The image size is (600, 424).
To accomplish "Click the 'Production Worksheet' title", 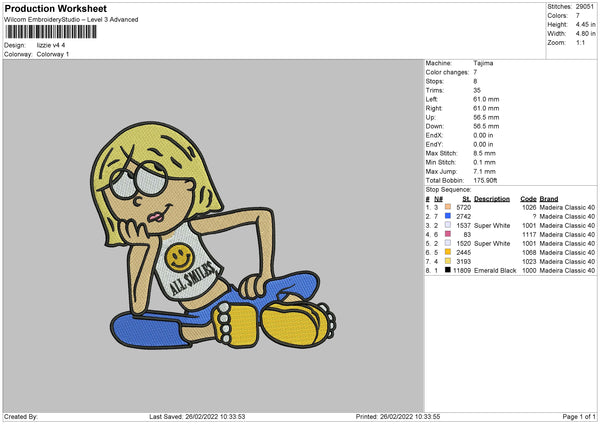I will 55,8.
